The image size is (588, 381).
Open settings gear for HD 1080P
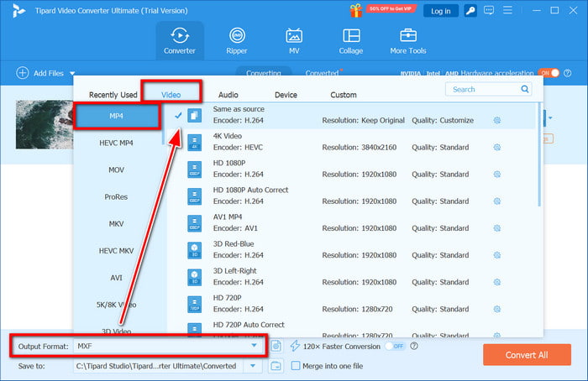(497, 175)
